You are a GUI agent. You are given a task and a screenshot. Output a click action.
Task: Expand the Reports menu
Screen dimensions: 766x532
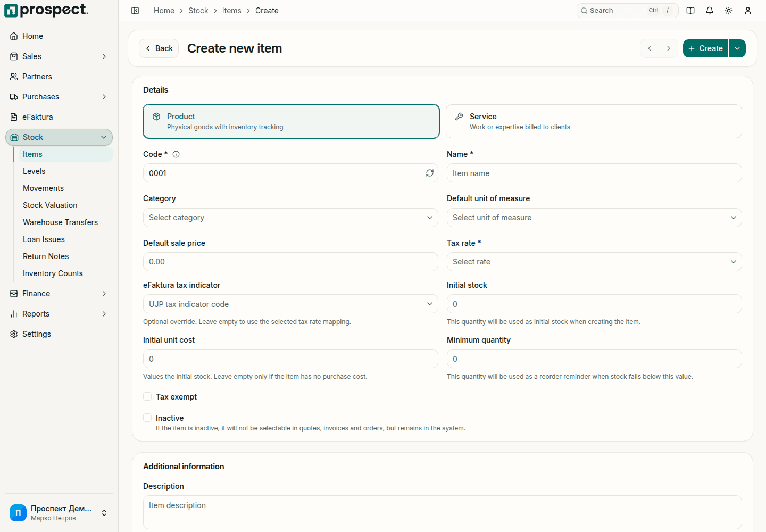tap(59, 314)
